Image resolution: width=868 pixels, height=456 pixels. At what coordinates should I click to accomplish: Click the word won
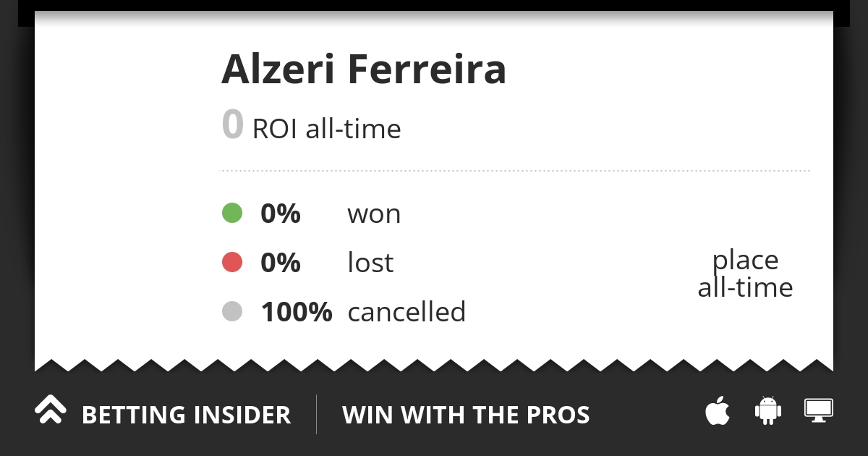[x=374, y=214]
